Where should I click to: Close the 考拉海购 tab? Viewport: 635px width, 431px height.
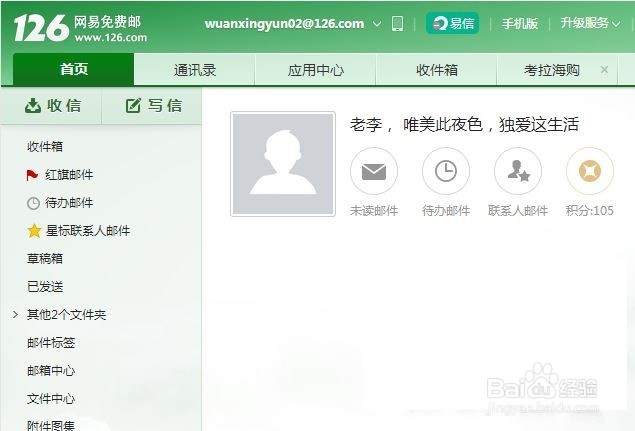pyautogui.click(x=604, y=70)
